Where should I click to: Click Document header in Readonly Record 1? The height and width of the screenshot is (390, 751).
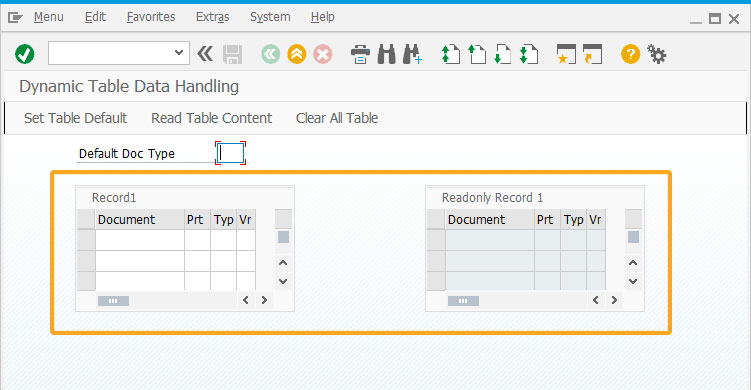coord(490,219)
